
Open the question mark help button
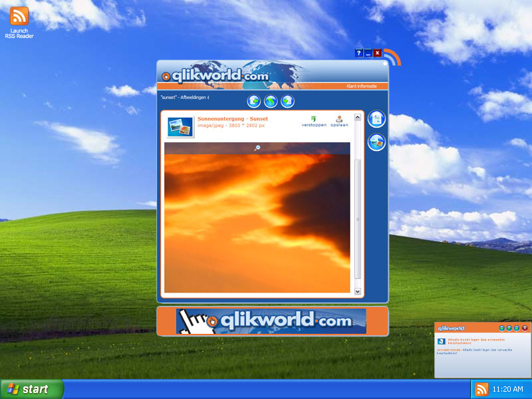click(x=359, y=53)
